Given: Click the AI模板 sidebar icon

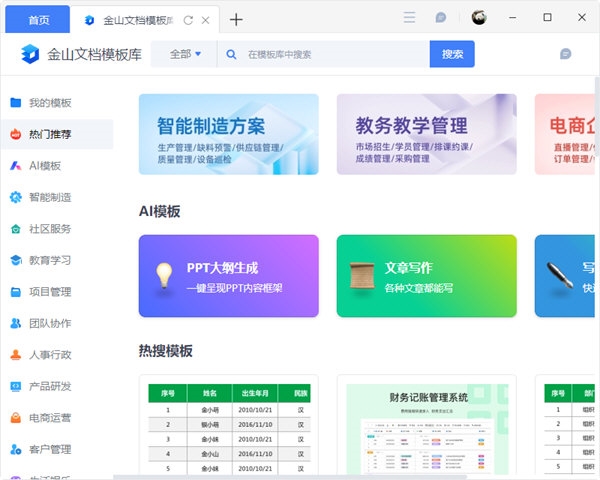Looking at the screenshot, I should coord(16,166).
